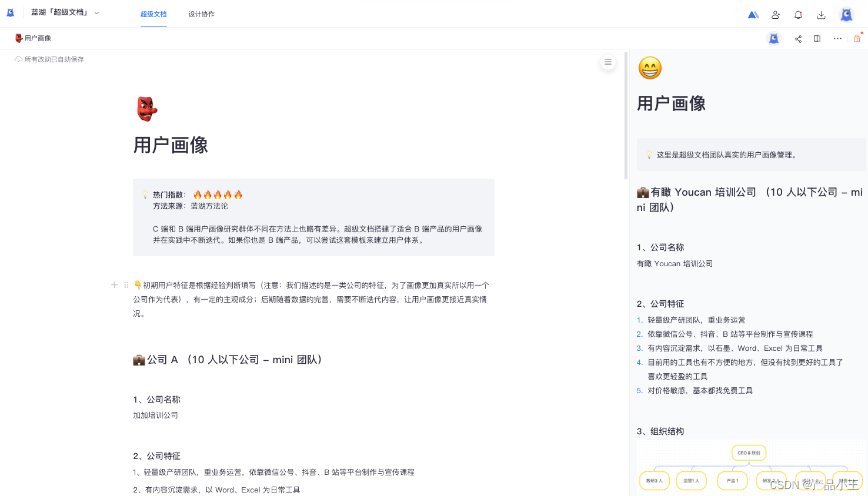Click the 加加培训公司 text
This screenshot has width=868, height=496.
pos(155,415)
